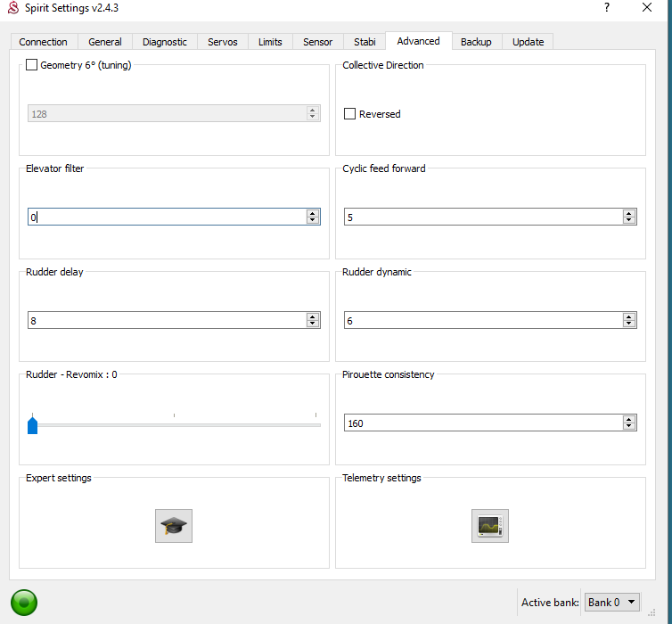
Task: Decrease Rudder dynamic with down arrow
Action: [x=629, y=324]
